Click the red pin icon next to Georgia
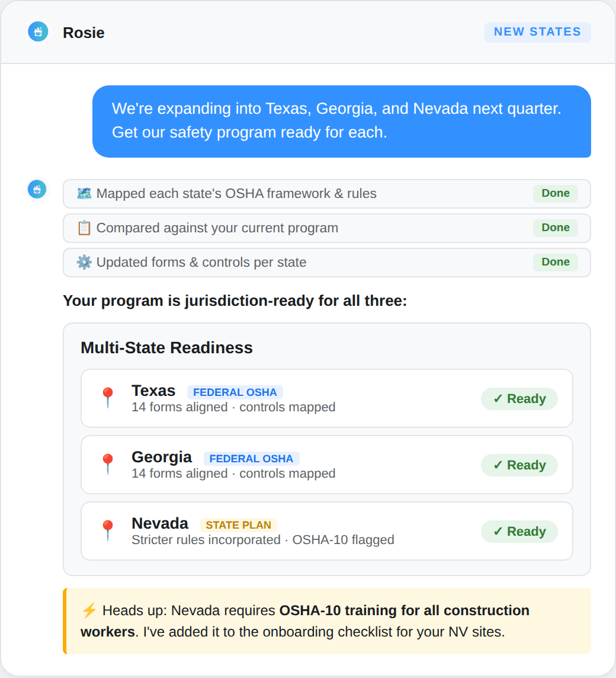 pos(108,465)
